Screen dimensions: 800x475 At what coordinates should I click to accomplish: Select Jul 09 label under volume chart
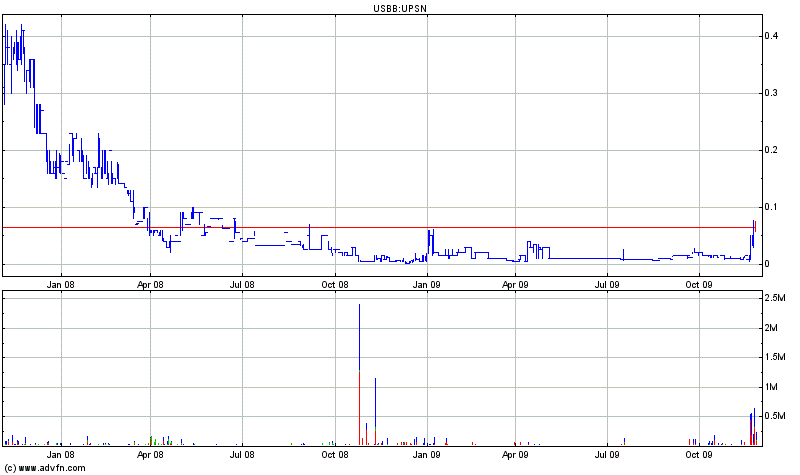pyautogui.click(x=607, y=453)
